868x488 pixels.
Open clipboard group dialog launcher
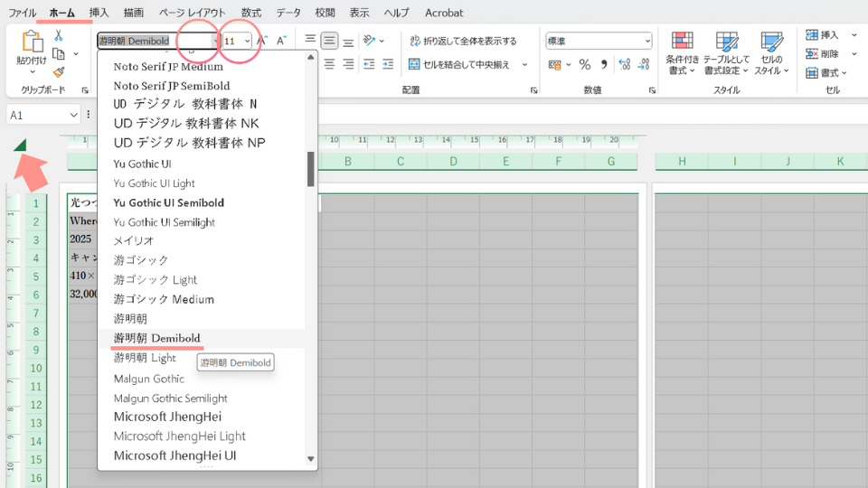tap(85, 90)
